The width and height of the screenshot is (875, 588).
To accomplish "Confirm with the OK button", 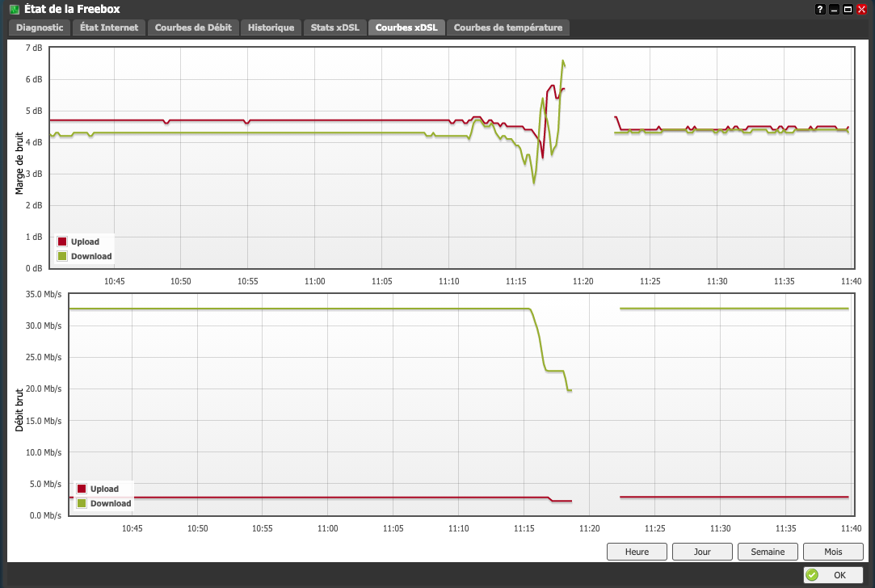I will tap(833, 575).
